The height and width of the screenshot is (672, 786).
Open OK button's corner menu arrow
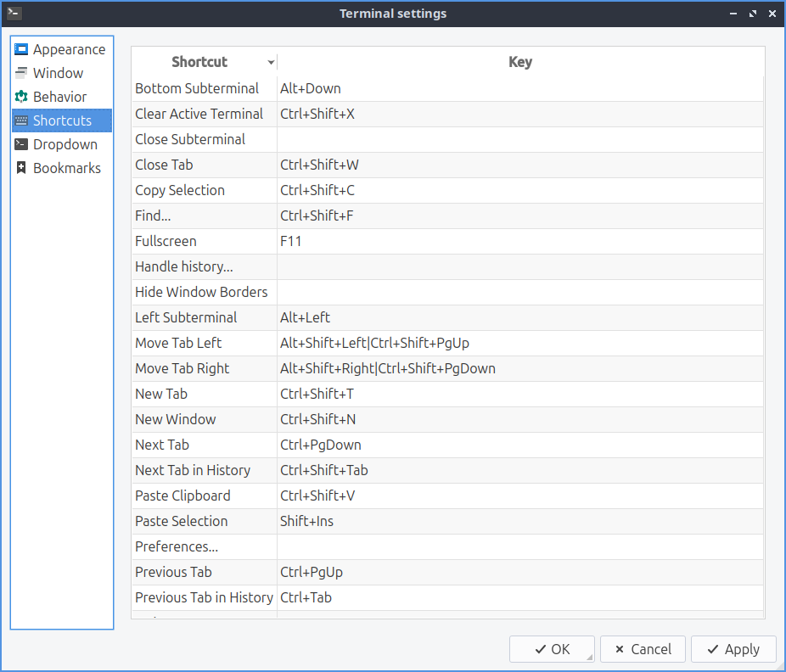pyautogui.click(x=589, y=657)
